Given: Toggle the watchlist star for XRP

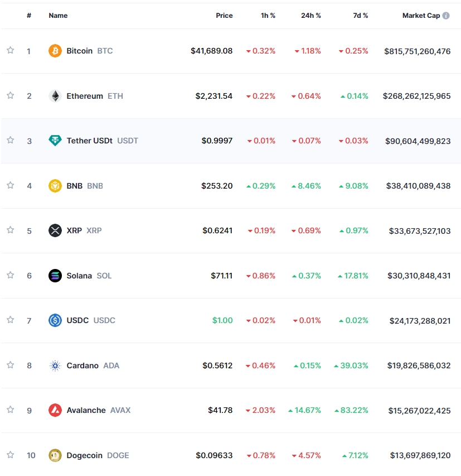Looking at the screenshot, I should tap(10, 230).
